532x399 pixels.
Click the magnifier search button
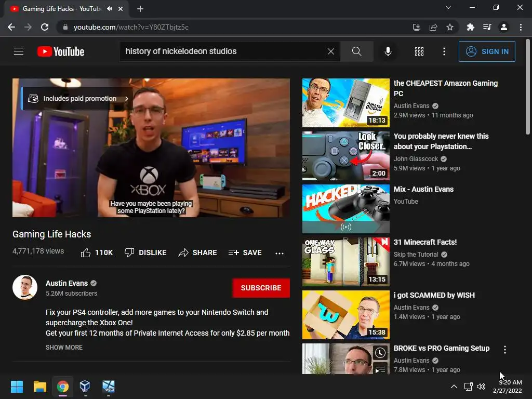tap(356, 51)
